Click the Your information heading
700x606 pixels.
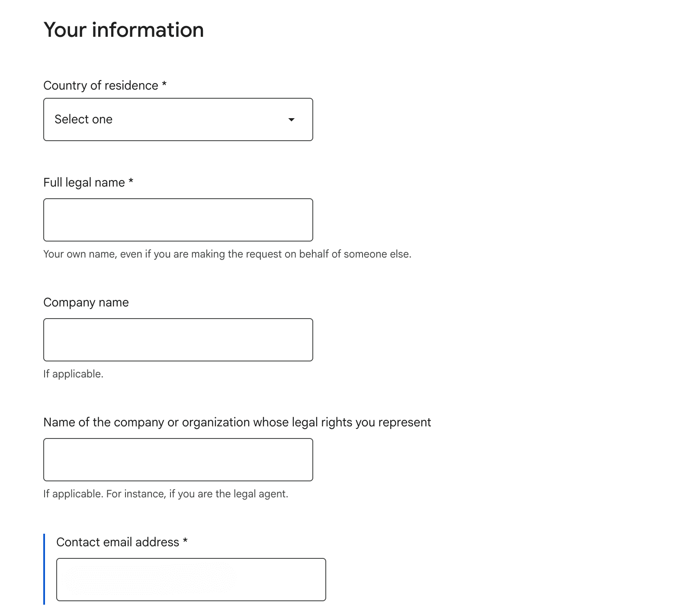[123, 30]
